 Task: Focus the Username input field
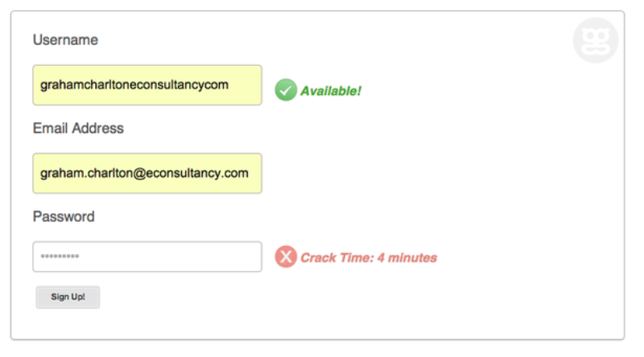tap(147, 85)
